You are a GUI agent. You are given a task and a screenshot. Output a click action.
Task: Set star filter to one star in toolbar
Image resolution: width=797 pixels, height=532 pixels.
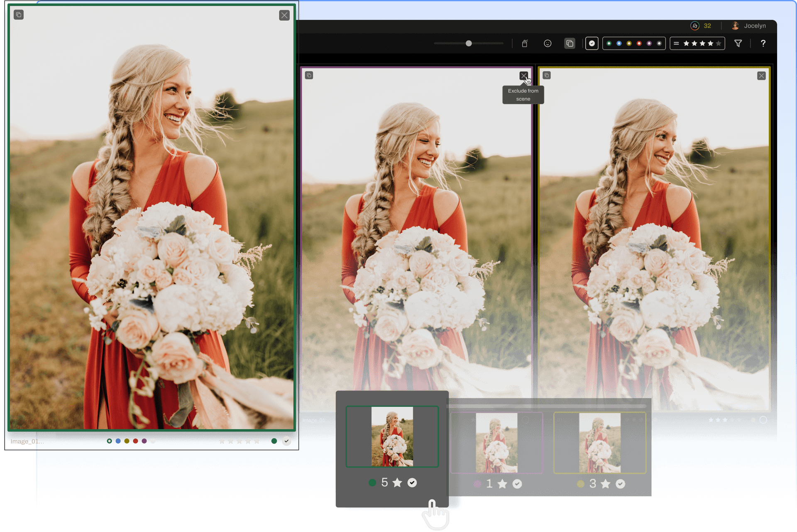point(686,44)
